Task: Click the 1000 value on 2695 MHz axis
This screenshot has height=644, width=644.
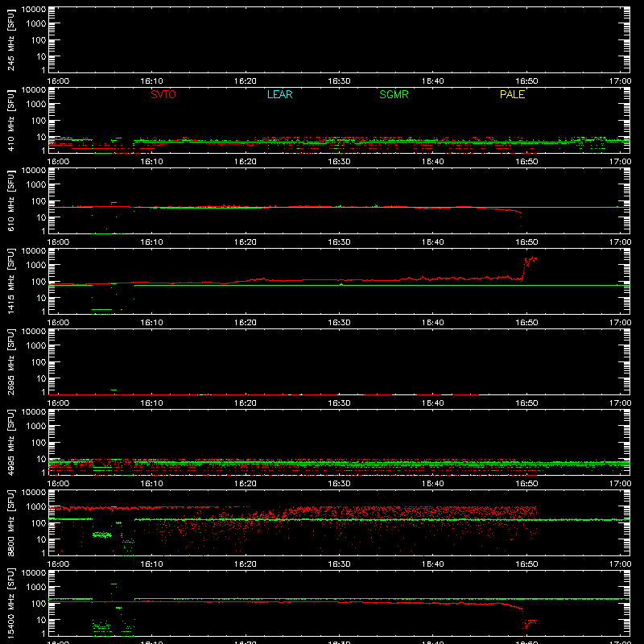Action: [x=36, y=346]
